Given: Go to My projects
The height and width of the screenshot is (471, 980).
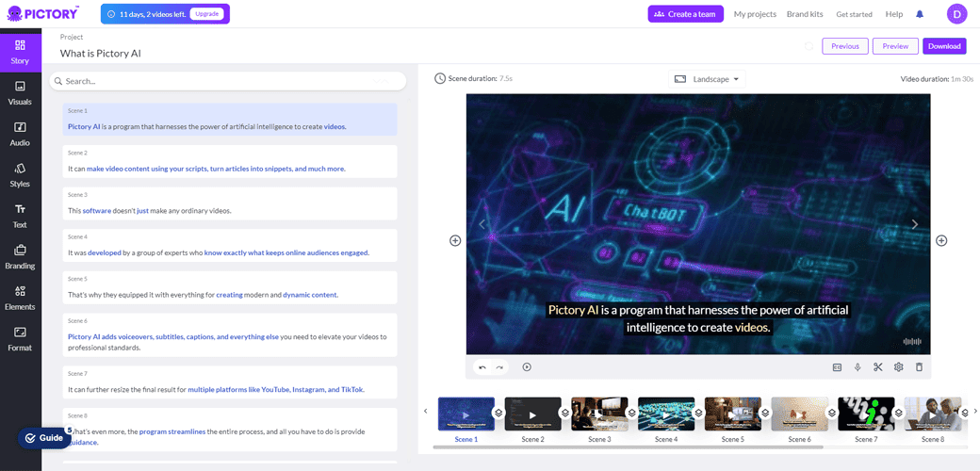Looking at the screenshot, I should [x=755, y=14].
